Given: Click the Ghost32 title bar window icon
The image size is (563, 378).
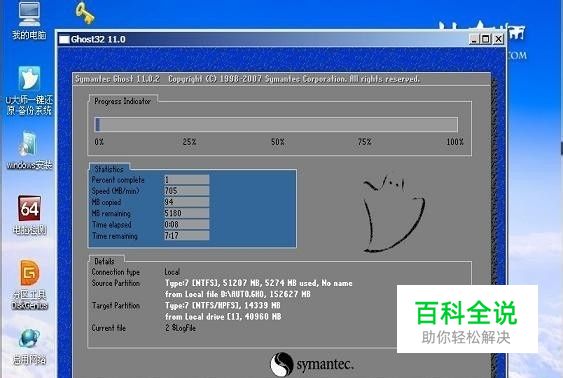Looking at the screenshot, I should pos(64,39).
